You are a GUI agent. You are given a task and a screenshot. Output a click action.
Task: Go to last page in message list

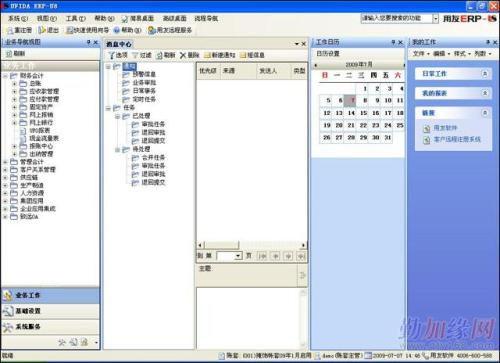point(301,256)
